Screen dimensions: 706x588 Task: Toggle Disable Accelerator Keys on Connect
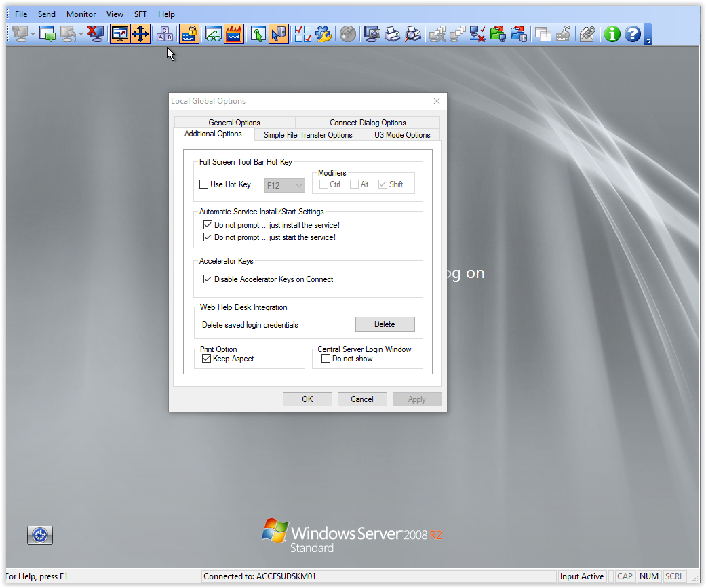tap(208, 279)
